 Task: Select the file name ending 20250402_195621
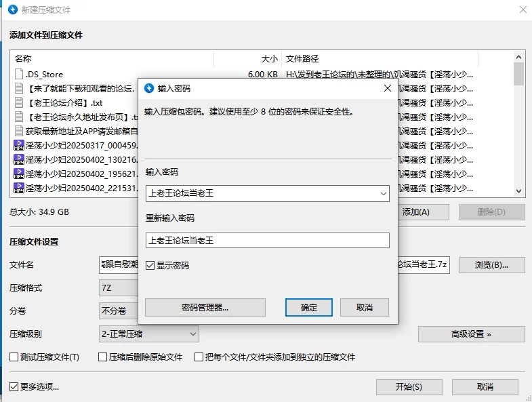(82, 174)
